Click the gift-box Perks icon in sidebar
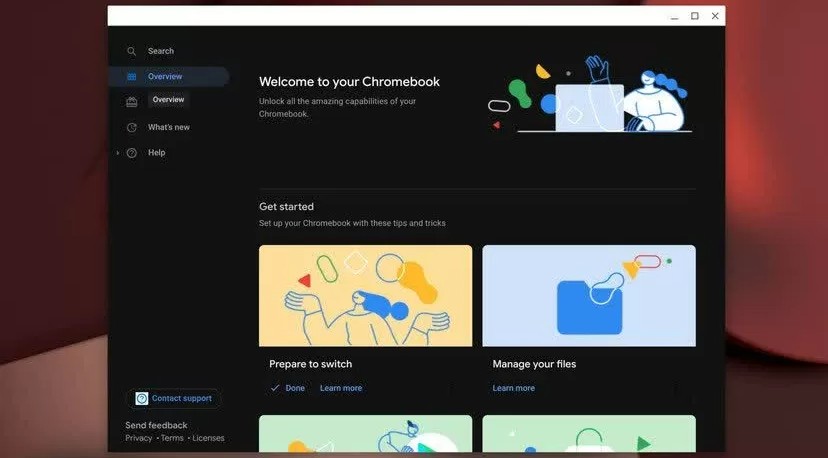This screenshot has width=828, height=458. (131, 102)
